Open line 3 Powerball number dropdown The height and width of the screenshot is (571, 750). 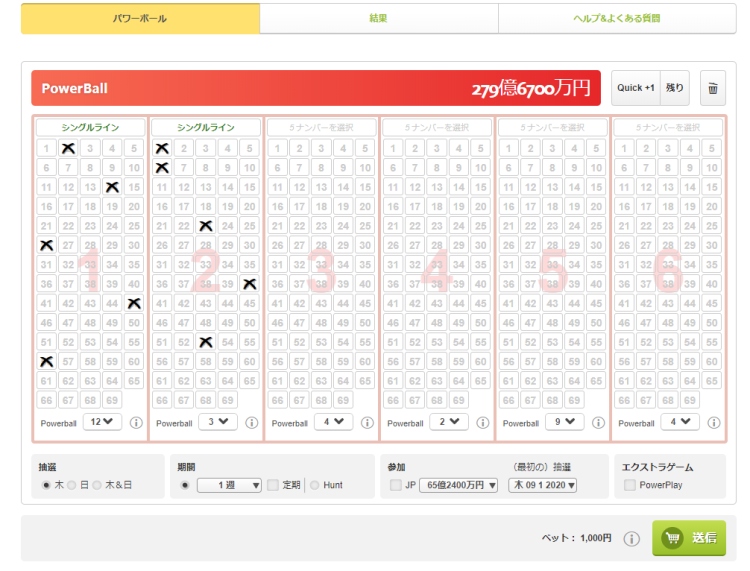click(333, 422)
